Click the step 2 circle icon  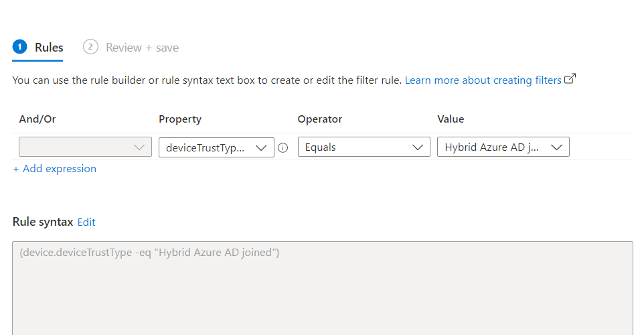pyautogui.click(x=90, y=47)
